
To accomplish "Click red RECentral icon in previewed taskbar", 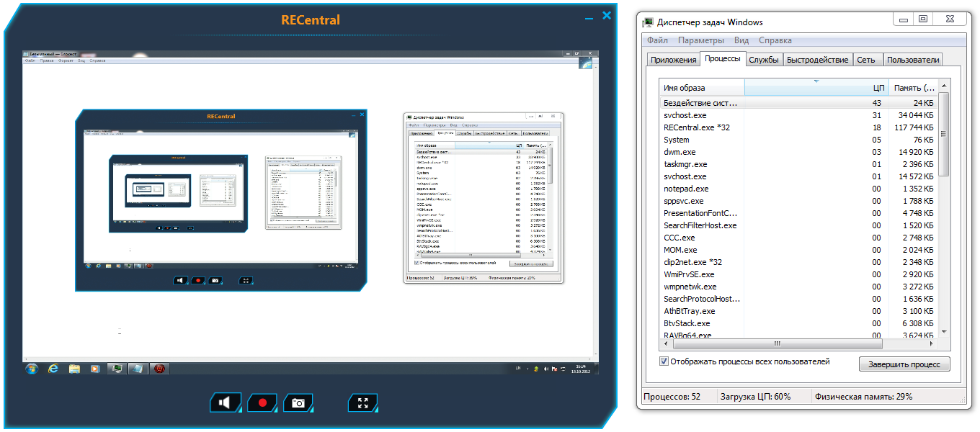I will 159,369.
